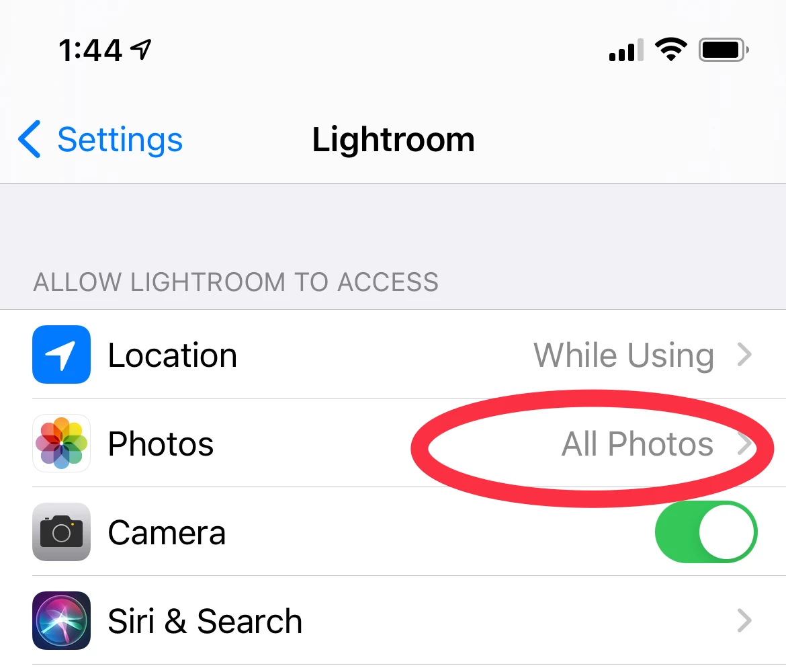786x672 pixels.
Task: Tap the battery indicator icon
Action: [724, 50]
